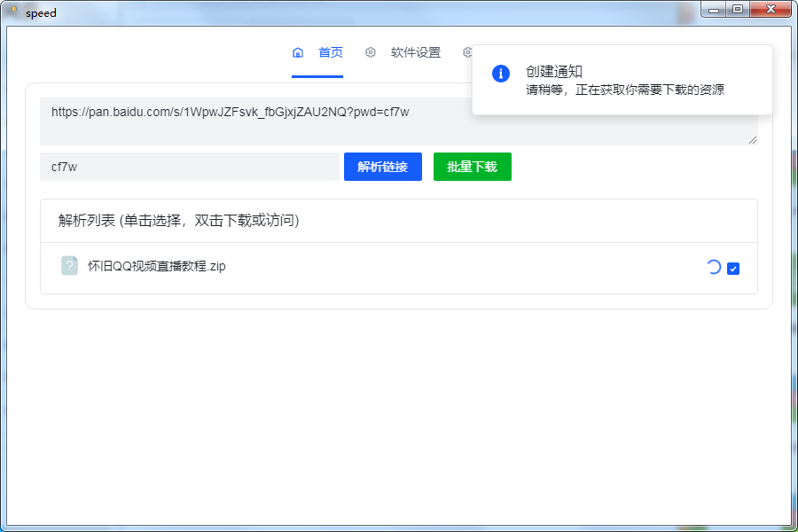Open the 软件设置 tab
Viewport: 798px width, 532px height.
(415, 53)
